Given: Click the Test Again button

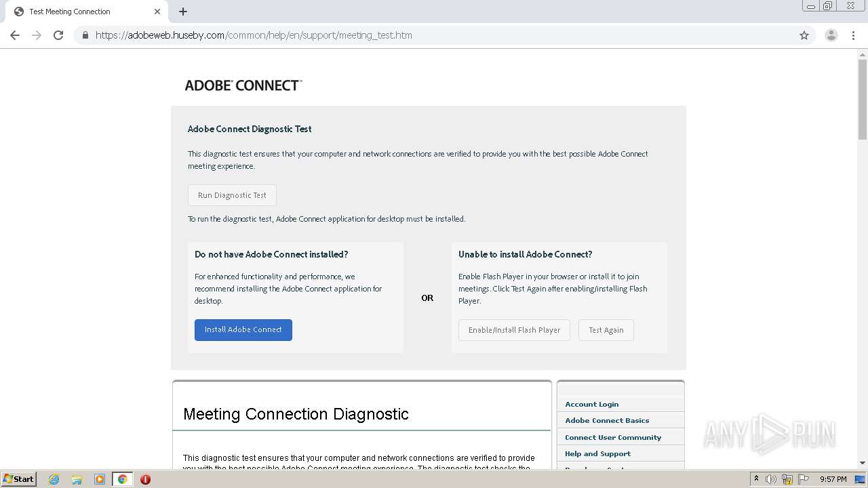Looking at the screenshot, I should coord(606,330).
